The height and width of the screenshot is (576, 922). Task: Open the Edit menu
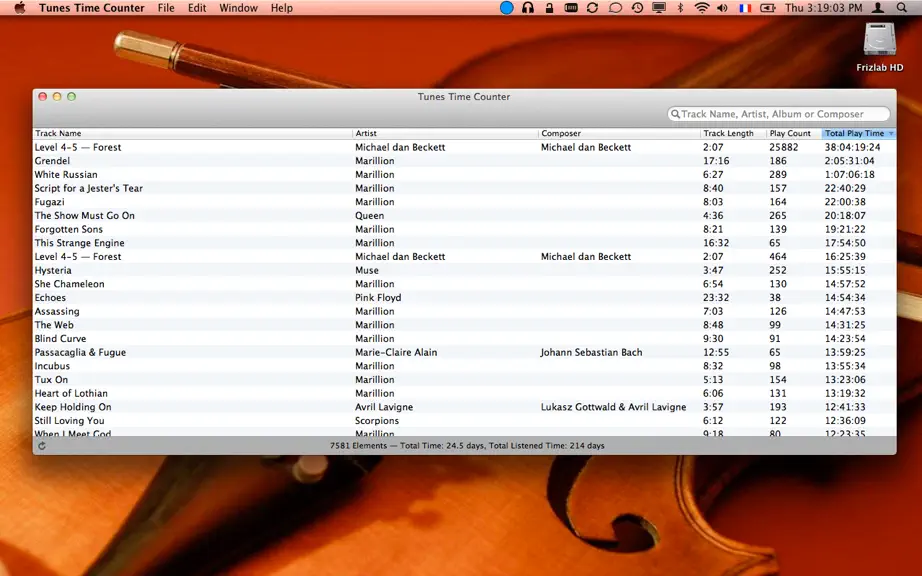pyautogui.click(x=197, y=8)
